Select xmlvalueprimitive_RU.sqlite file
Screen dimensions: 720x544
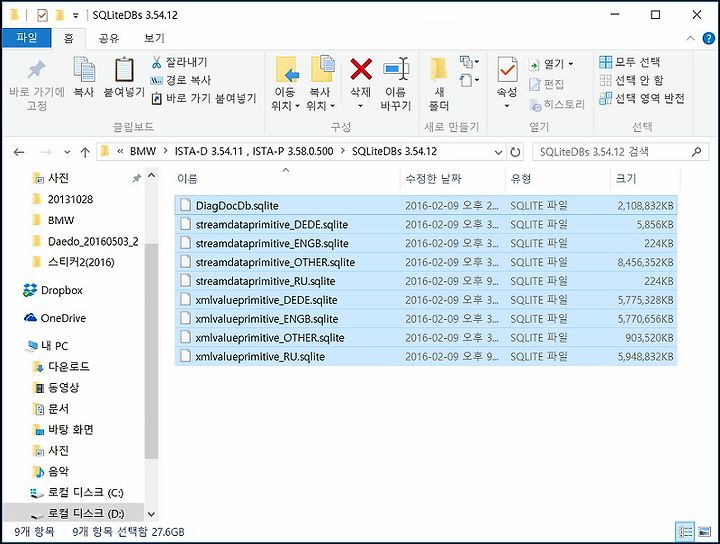click(x=426, y=356)
